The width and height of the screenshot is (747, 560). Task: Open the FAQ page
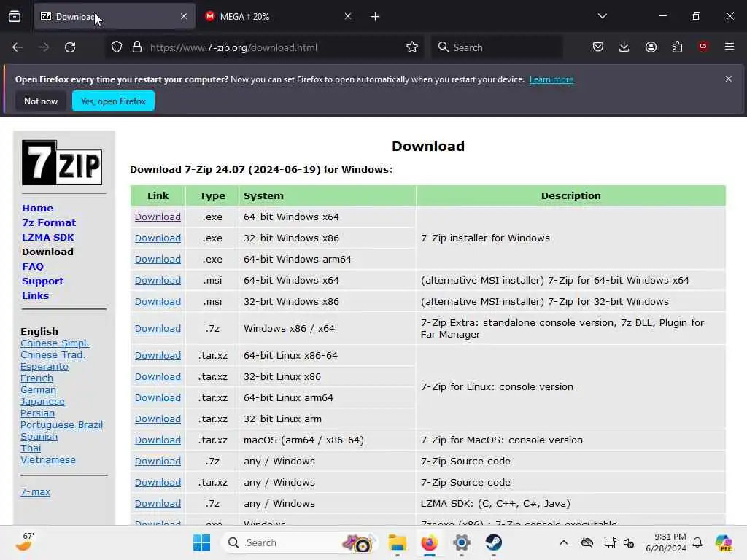click(x=32, y=267)
